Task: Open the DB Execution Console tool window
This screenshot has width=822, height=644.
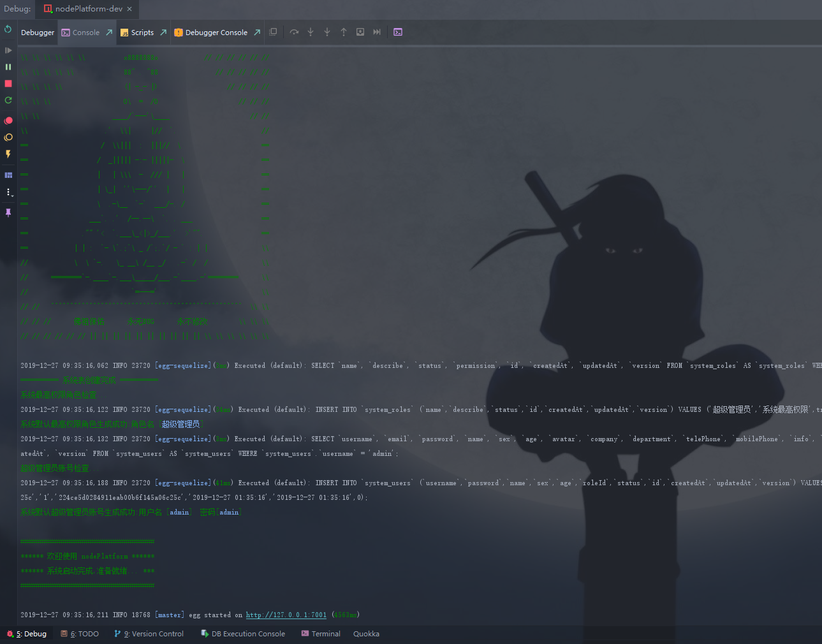Action: point(243,634)
